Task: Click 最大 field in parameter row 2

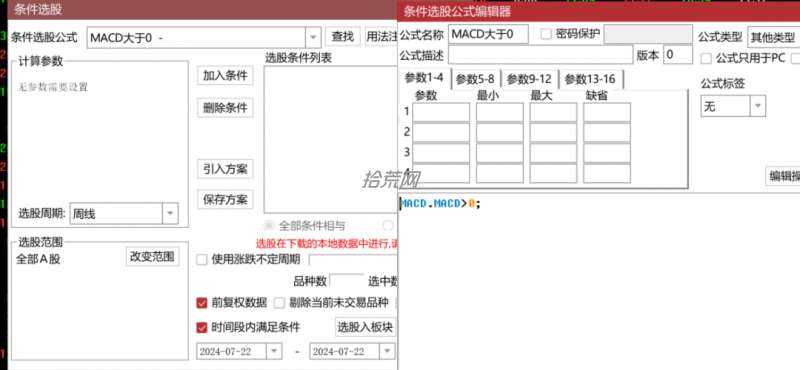Action: (553, 133)
